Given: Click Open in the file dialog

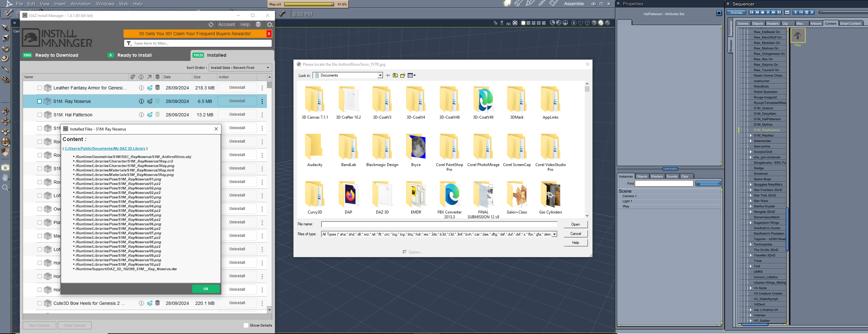Looking at the screenshot, I should coord(575,225).
